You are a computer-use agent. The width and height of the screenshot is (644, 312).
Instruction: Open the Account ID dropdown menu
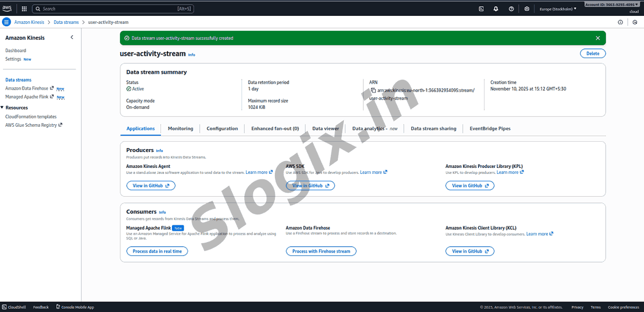(x=612, y=4)
